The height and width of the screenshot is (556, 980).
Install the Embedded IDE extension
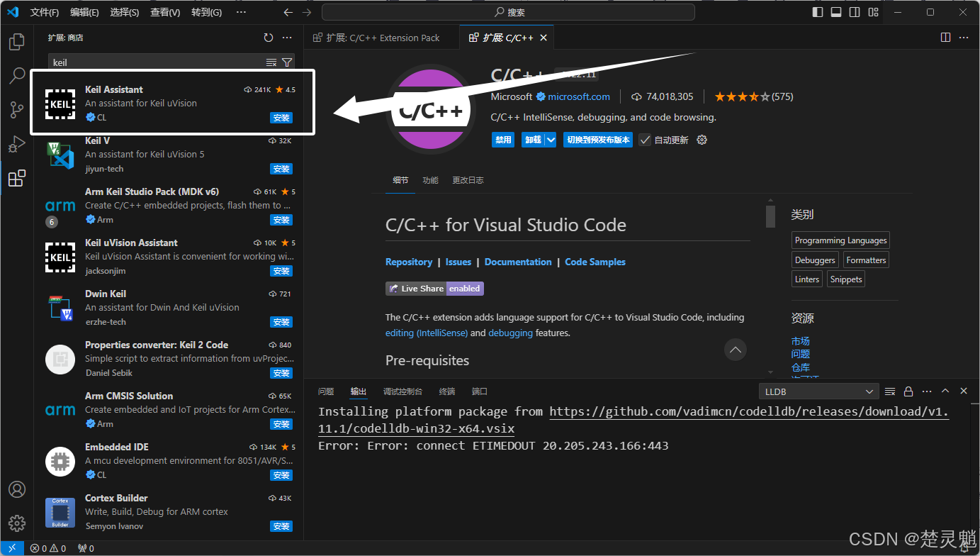(x=281, y=475)
